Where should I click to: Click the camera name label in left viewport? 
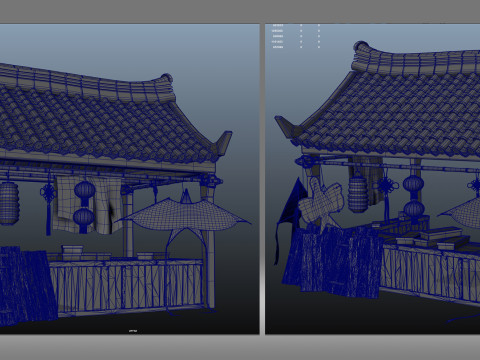[x=133, y=331]
